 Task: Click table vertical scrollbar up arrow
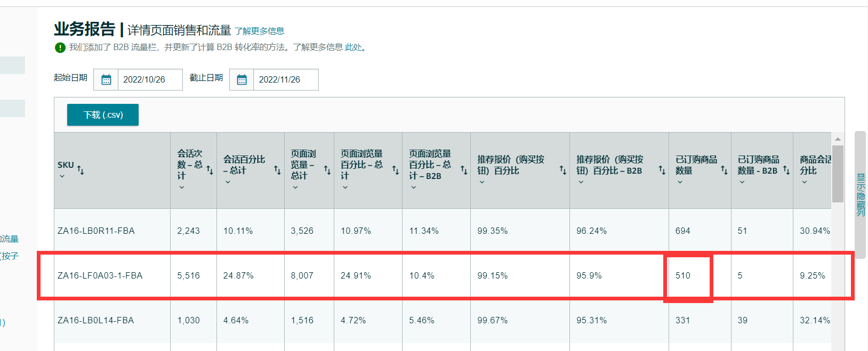[838, 139]
